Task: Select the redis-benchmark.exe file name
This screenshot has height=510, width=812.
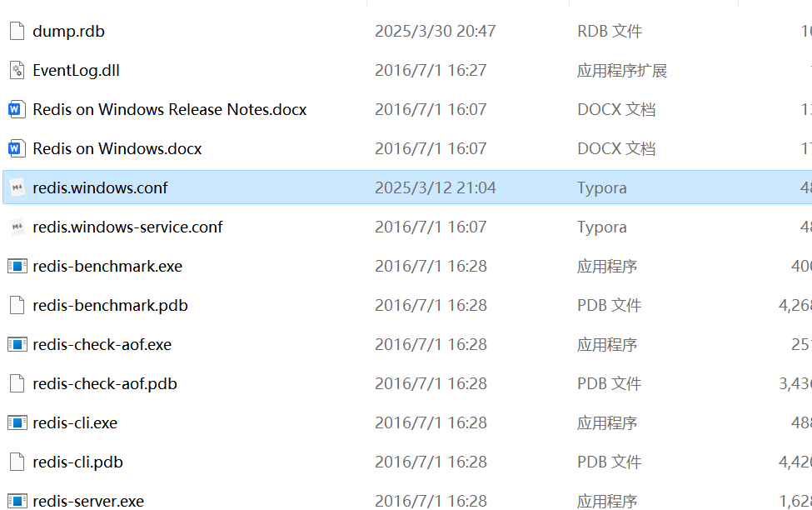Action: [x=107, y=267]
